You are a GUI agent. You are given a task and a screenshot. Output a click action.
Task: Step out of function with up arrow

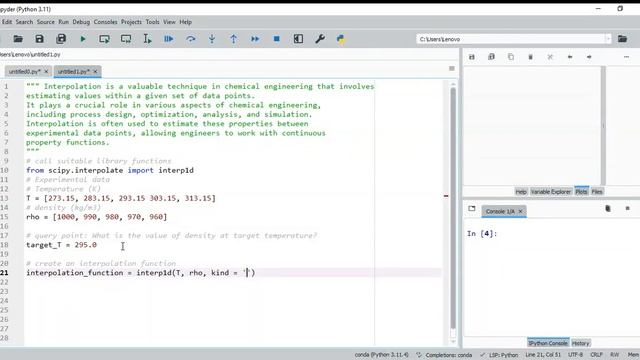pos(233,39)
